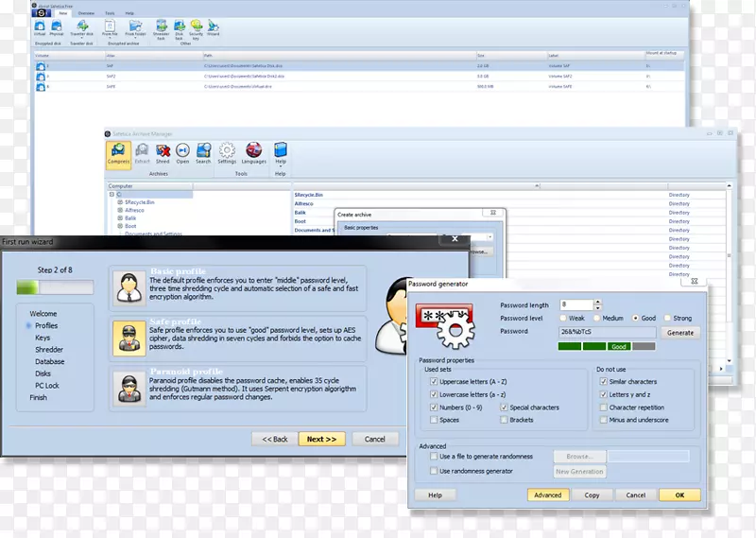Switch to the Overview tab
756x538 pixels.
86,13
